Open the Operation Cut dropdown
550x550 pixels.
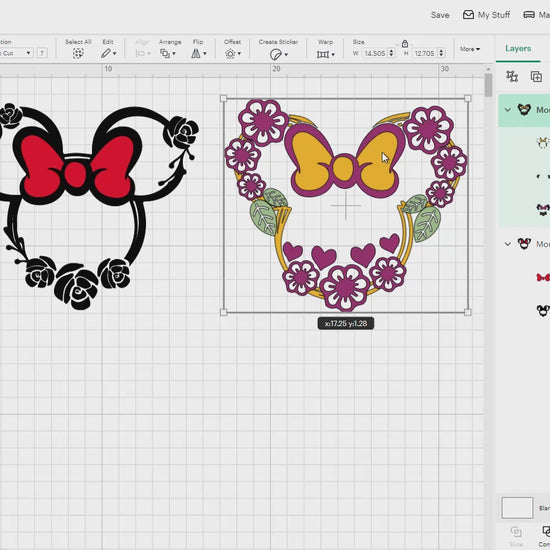(16, 53)
